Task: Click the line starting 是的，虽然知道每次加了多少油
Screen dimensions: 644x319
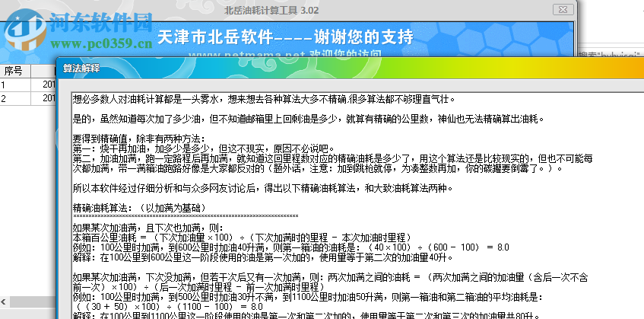Action: click(x=309, y=120)
